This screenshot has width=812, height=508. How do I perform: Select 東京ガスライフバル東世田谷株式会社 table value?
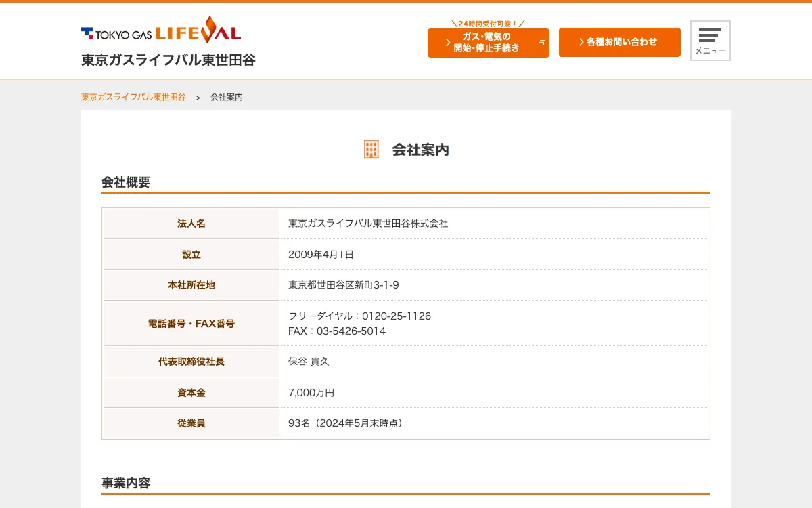(x=368, y=224)
